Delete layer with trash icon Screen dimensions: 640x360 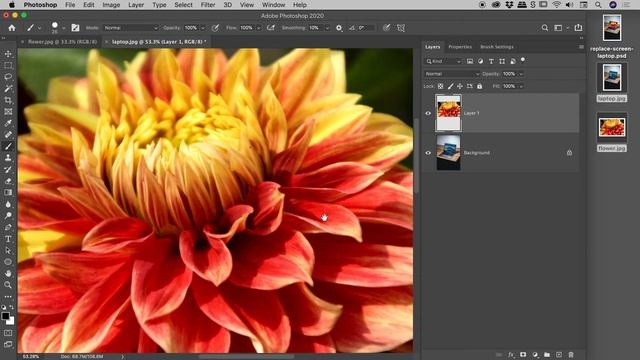571,355
